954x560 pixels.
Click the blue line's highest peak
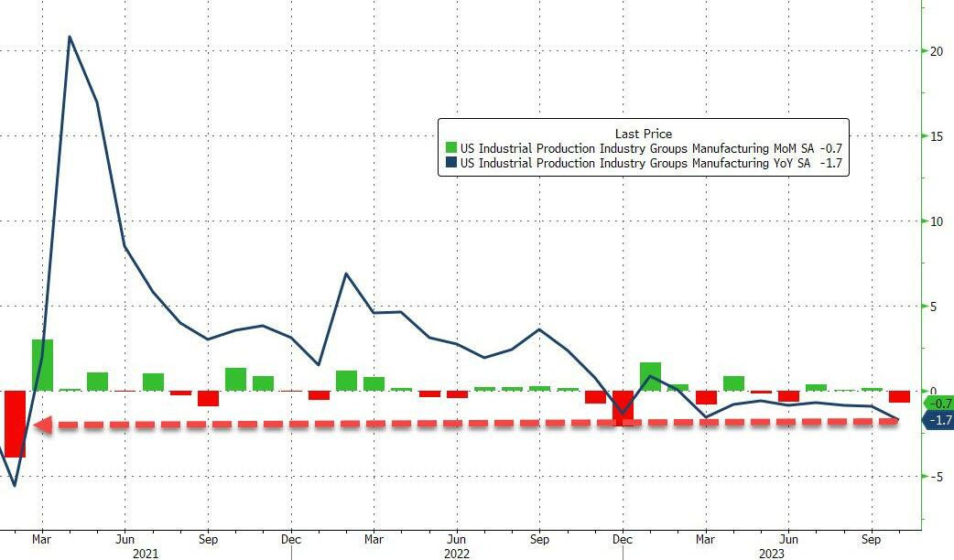tap(70, 38)
